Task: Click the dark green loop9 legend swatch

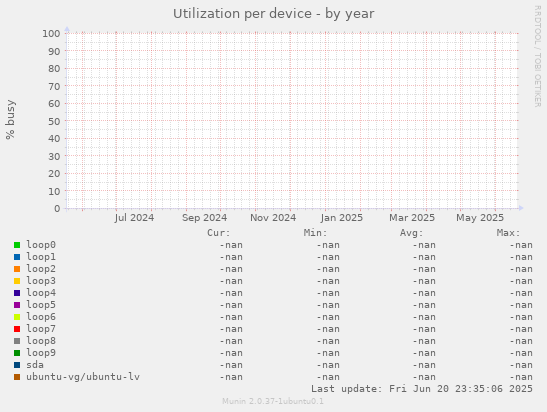Action: tap(17, 353)
